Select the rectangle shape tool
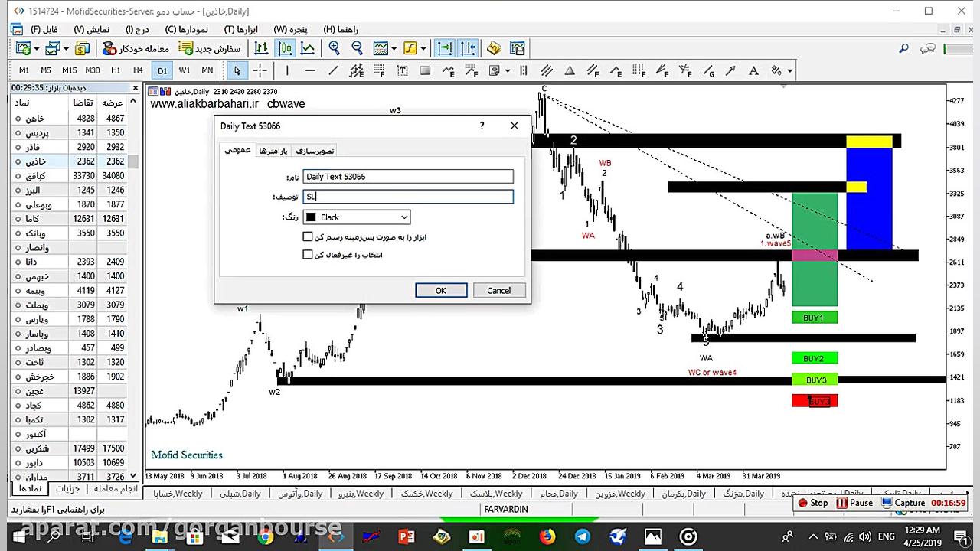The height and width of the screenshot is (551, 980). click(x=426, y=70)
